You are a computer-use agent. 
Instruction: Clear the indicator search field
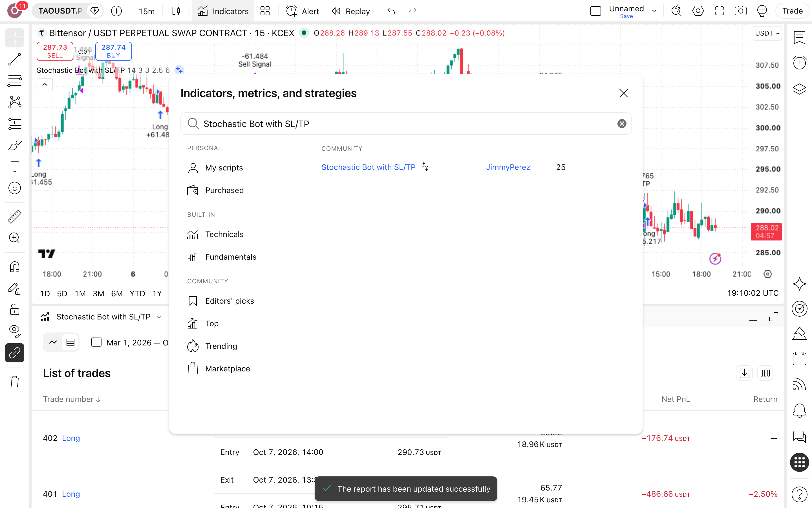tap(621, 124)
